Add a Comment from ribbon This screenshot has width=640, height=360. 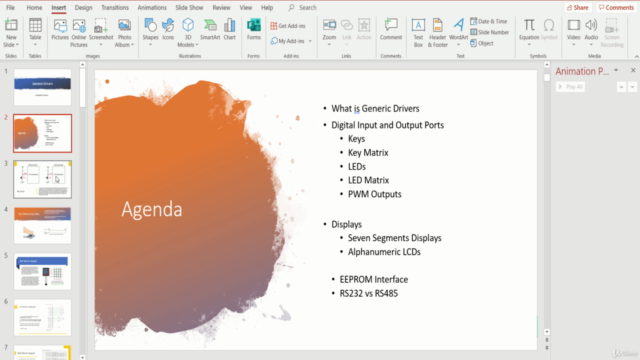tap(391, 29)
